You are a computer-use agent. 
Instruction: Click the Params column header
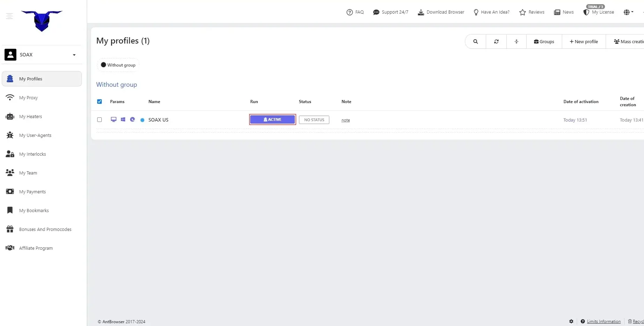pos(117,102)
